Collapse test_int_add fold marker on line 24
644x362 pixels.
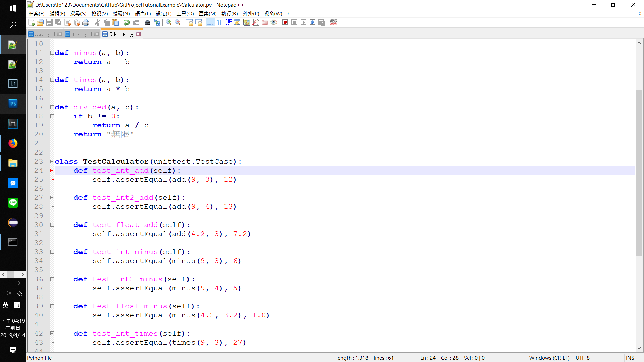(52, 171)
